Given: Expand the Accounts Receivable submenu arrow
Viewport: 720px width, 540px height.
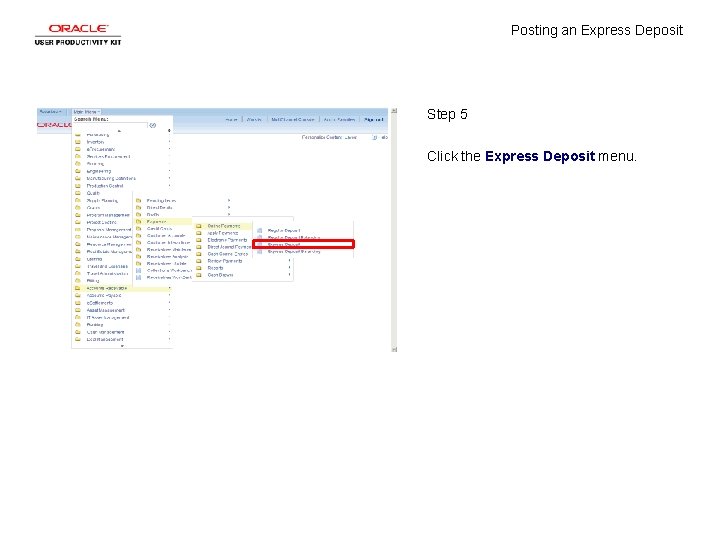Looking at the screenshot, I should tap(169, 288).
